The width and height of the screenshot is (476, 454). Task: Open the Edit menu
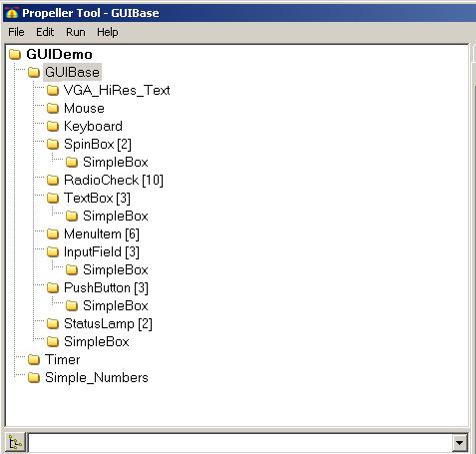click(45, 32)
